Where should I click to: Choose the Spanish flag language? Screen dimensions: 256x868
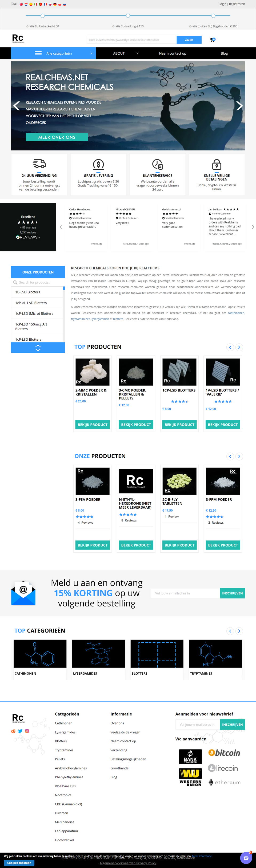(31, 4)
